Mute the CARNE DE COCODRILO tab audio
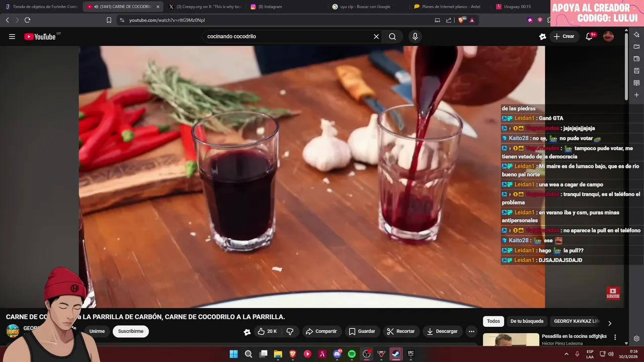This screenshot has height=362, width=644. point(96,7)
